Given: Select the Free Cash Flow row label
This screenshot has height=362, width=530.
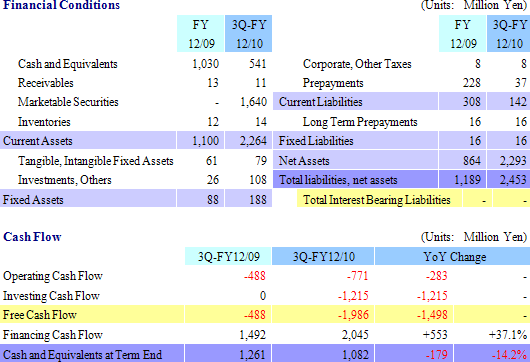Looking at the screenshot, I should (x=40, y=315).
